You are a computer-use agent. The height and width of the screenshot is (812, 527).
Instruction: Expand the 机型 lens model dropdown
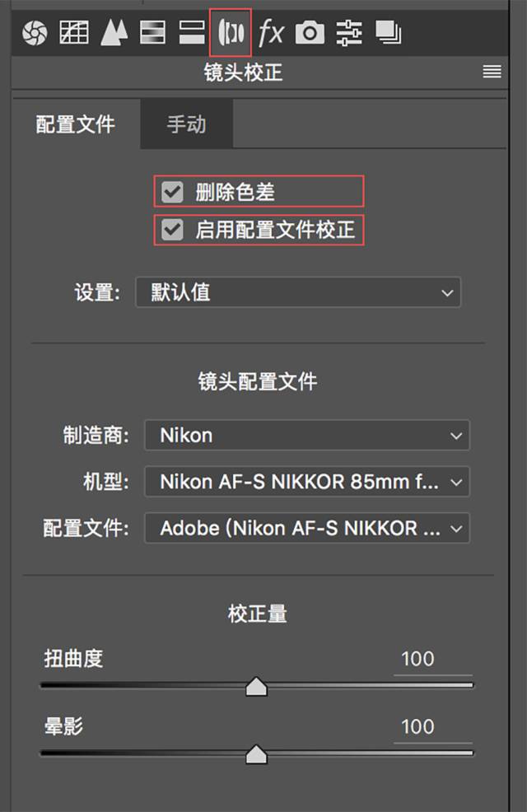click(307, 482)
